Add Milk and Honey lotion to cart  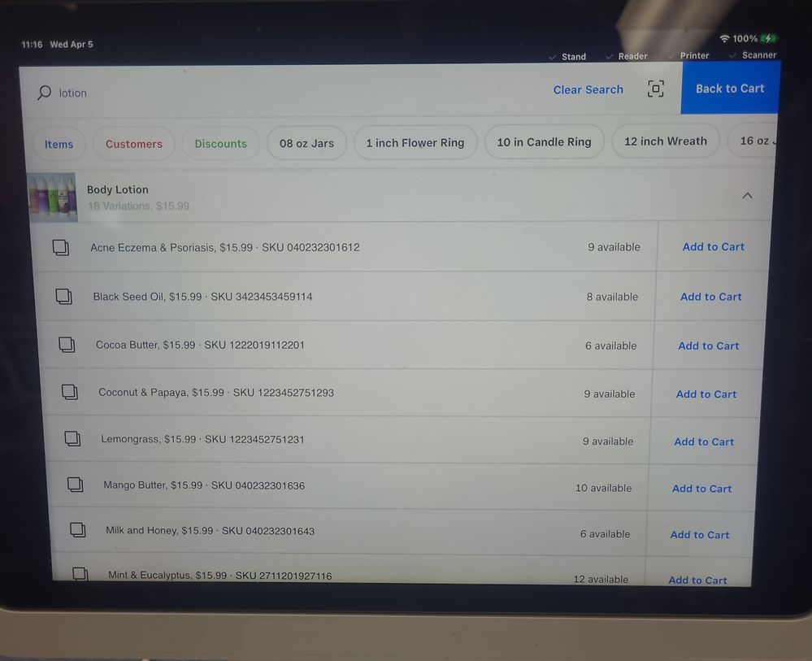point(699,534)
